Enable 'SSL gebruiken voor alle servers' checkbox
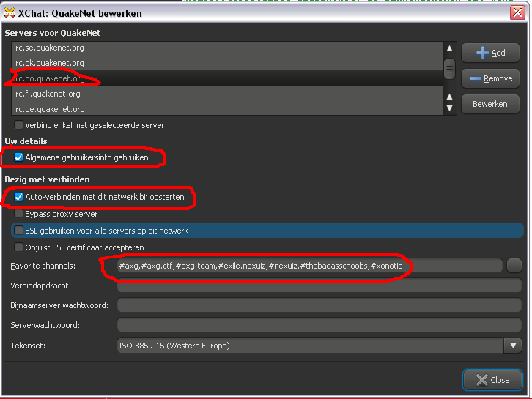The width and height of the screenshot is (532, 399). point(18,231)
